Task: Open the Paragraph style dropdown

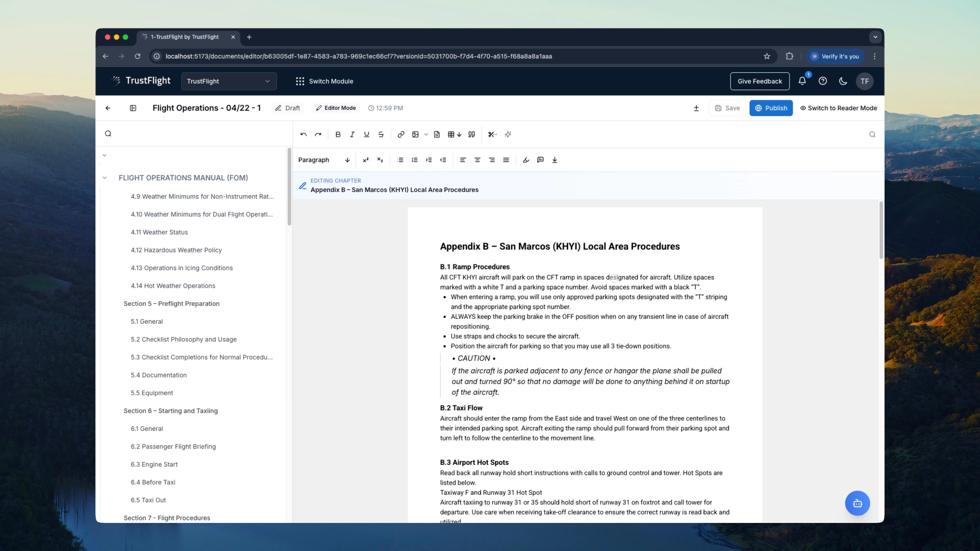Action: coord(324,160)
